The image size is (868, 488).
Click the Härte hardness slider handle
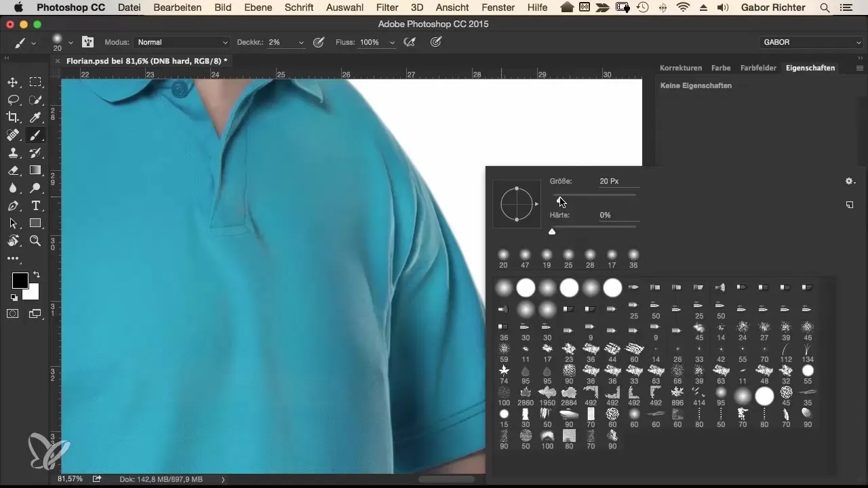(x=552, y=231)
